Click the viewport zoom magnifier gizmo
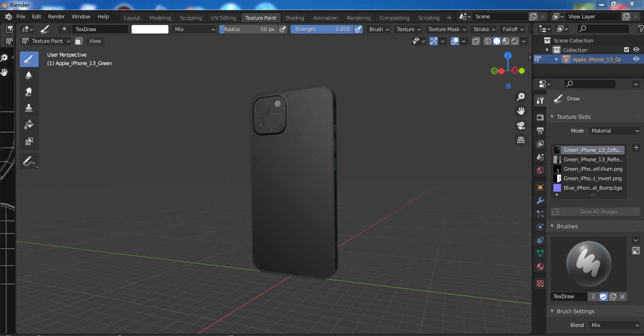The height and width of the screenshot is (336, 644). (x=521, y=97)
